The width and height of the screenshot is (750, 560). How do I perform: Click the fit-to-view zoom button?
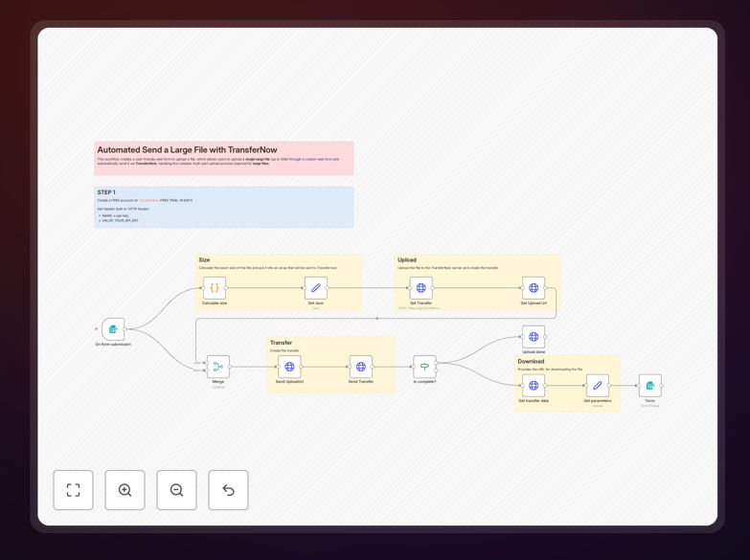point(73,490)
